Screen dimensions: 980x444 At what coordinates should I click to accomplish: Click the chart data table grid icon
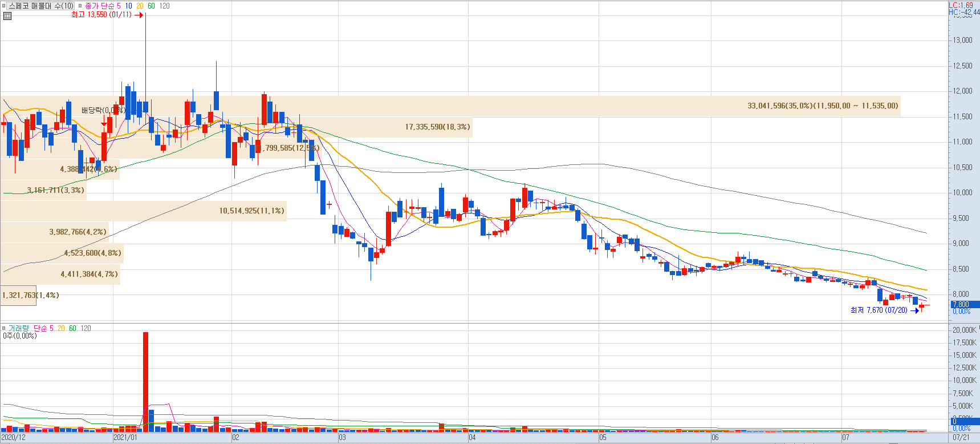click(7, 16)
